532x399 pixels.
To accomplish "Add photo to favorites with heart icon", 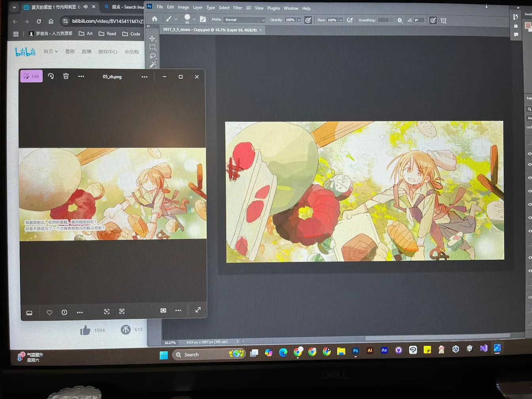I will coord(49,312).
